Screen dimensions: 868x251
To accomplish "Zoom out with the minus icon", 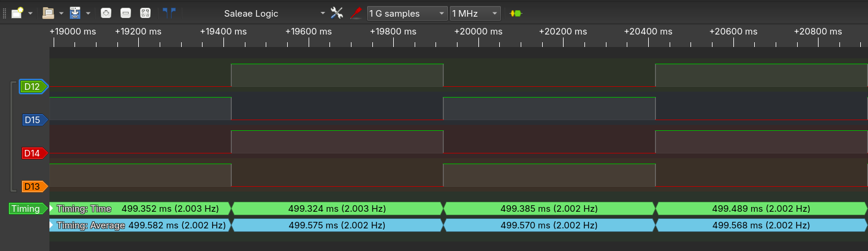I will coord(125,12).
